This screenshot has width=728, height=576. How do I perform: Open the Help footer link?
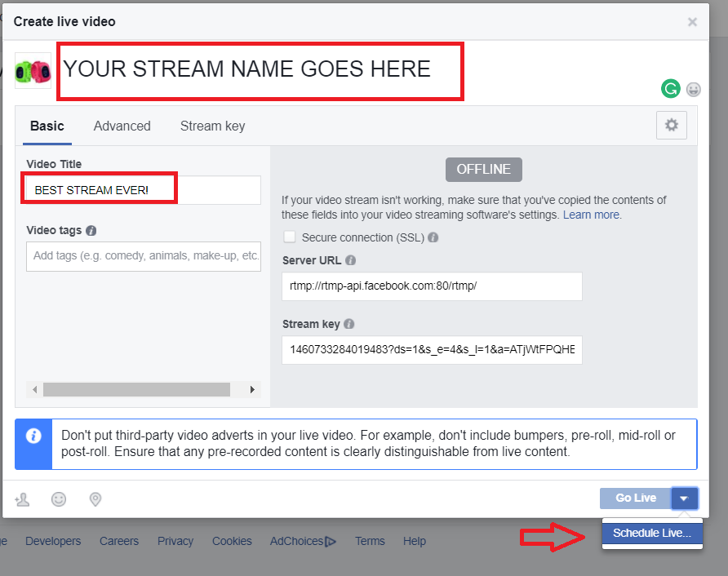coord(414,541)
